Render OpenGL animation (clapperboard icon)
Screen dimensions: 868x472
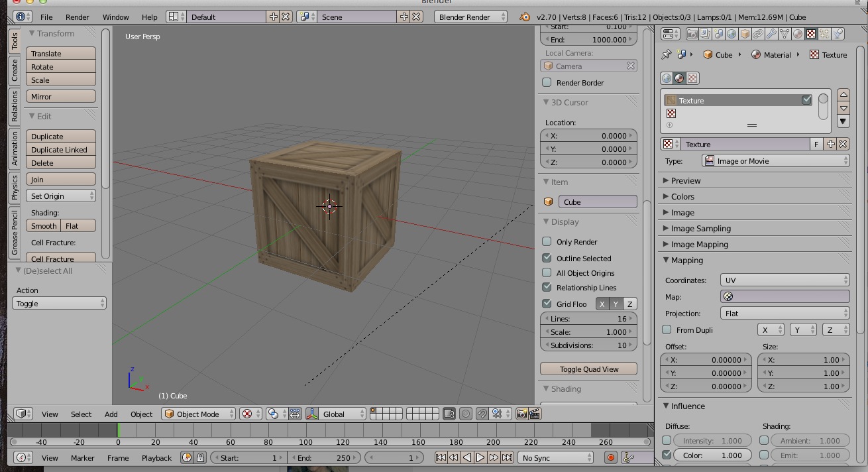[x=535, y=414]
